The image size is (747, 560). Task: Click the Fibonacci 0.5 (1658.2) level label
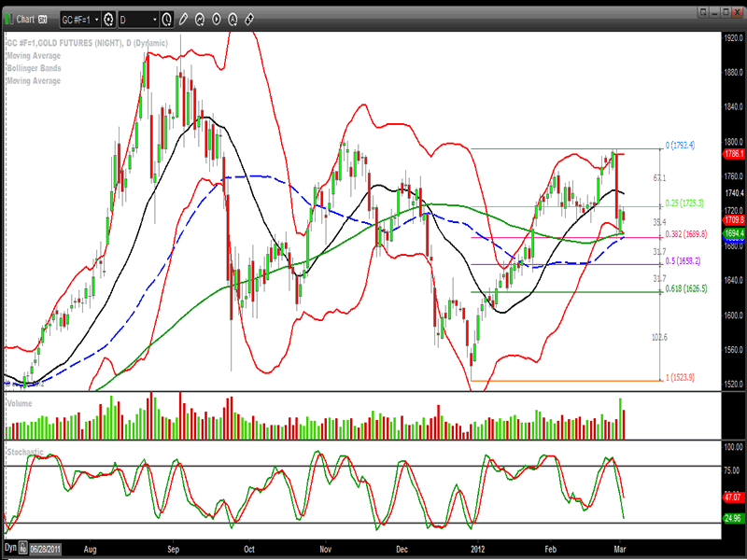pos(683,261)
